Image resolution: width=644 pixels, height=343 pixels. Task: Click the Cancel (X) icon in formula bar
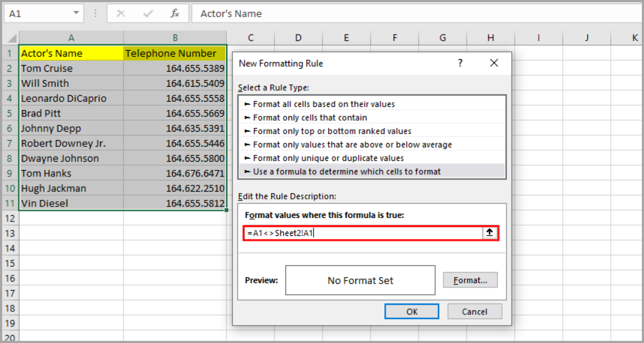pos(121,13)
